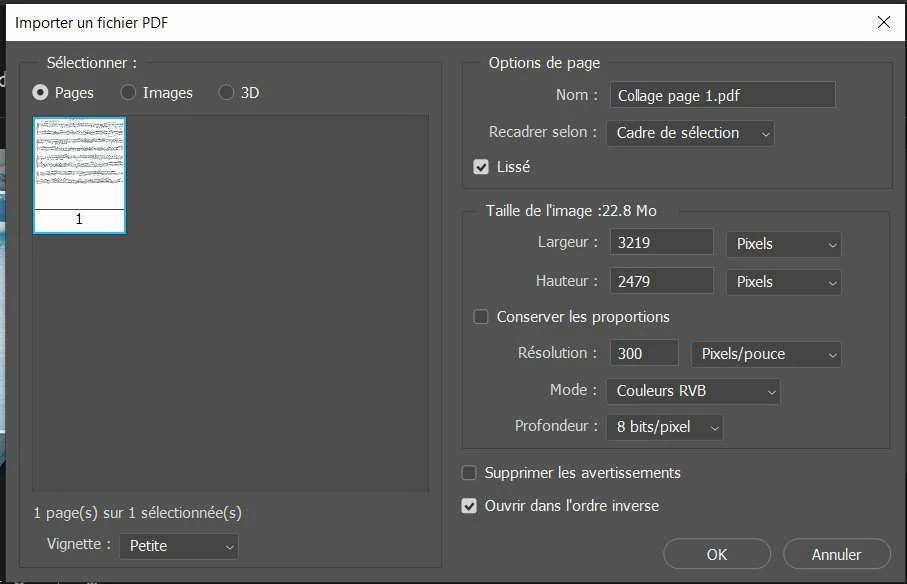Image resolution: width=907 pixels, height=584 pixels.
Task: Check 'Supprimer les avertissements'
Action: (469, 473)
